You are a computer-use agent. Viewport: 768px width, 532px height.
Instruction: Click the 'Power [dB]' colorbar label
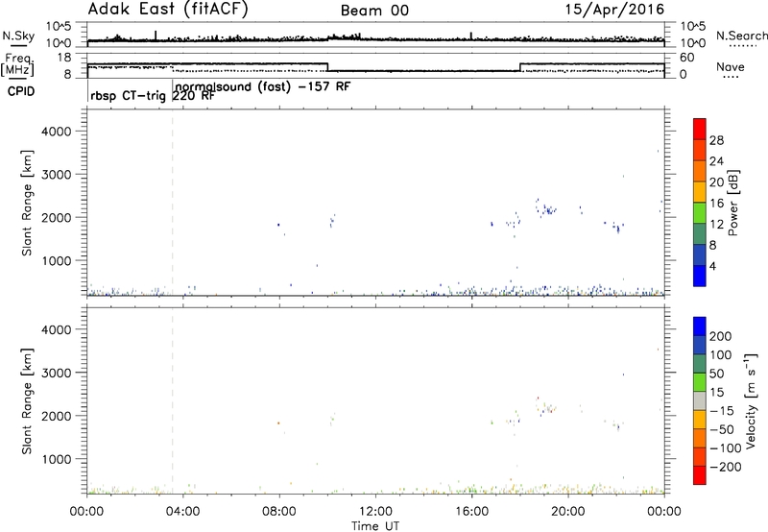[733, 203]
